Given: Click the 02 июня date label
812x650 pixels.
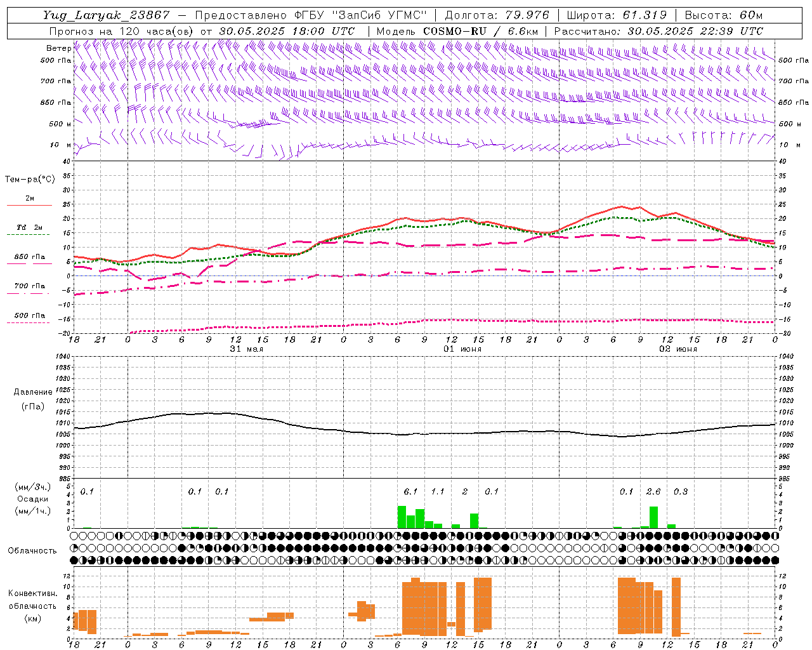Looking at the screenshot, I should (x=678, y=348).
